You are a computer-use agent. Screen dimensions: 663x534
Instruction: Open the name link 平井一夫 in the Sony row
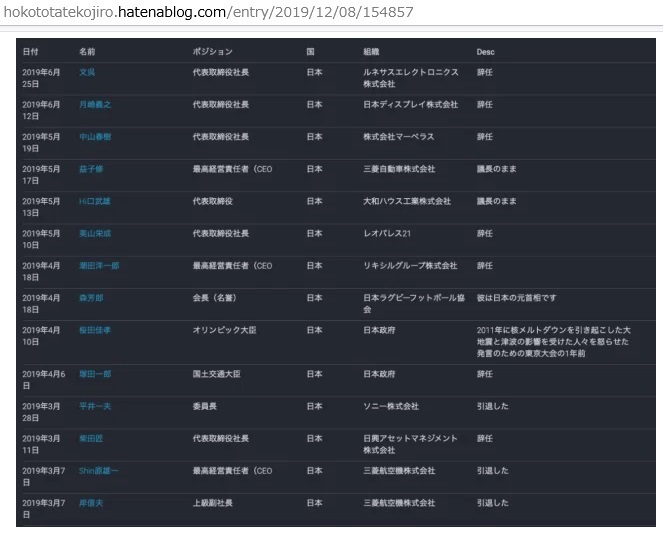click(x=95, y=406)
